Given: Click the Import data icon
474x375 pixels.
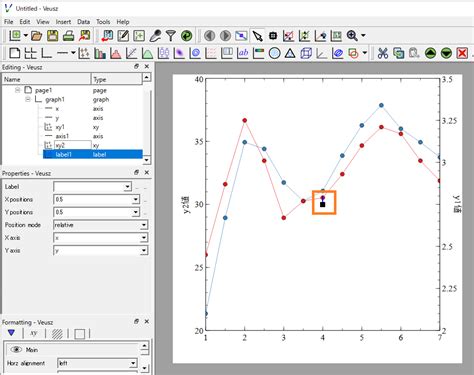Looking at the screenshot, I should (x=107, y=35).
